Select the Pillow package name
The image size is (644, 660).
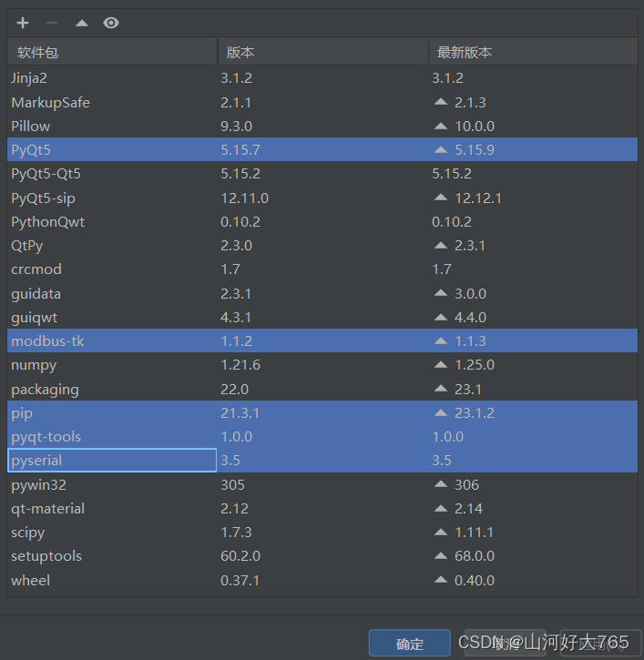click(31, 127)
